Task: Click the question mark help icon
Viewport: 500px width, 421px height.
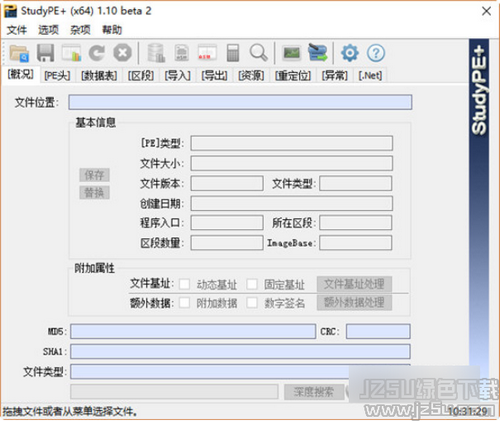Action: tap(376, 53)
